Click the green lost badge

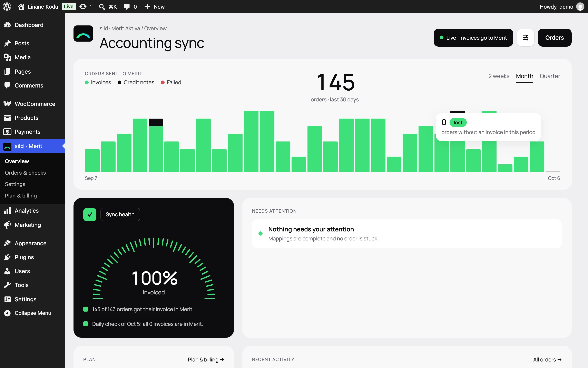coord(458,122)
